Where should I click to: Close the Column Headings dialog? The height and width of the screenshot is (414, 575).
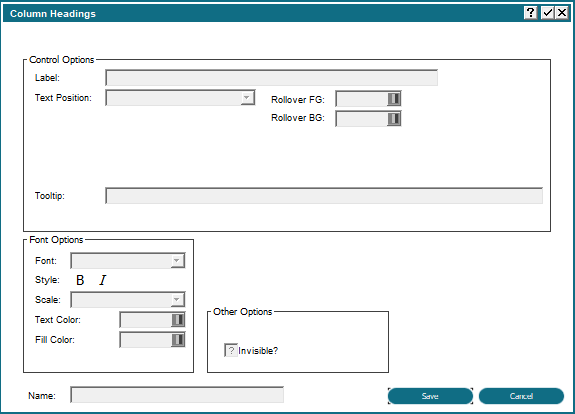(x=562, y=13)
